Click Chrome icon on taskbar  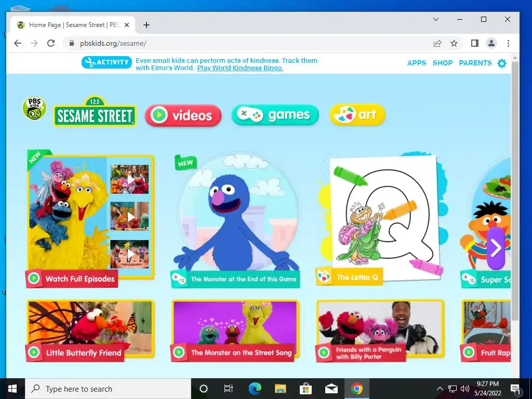pos(356,389)
